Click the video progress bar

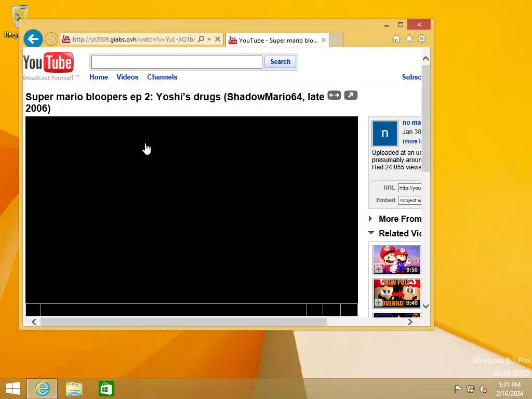pos(174,310)
